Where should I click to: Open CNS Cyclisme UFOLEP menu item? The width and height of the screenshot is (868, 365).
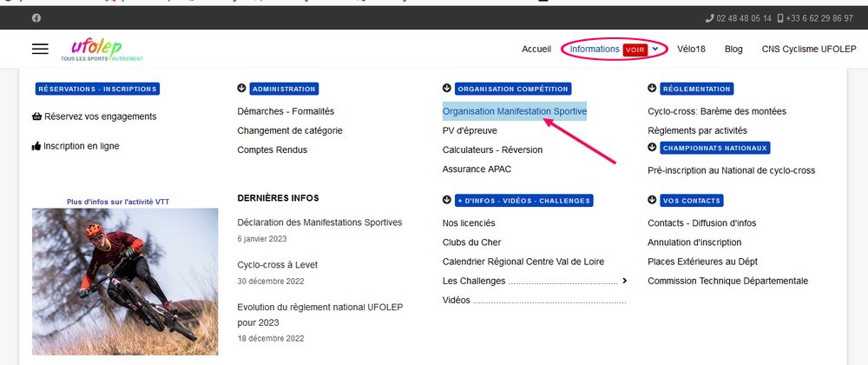[809, 49]
